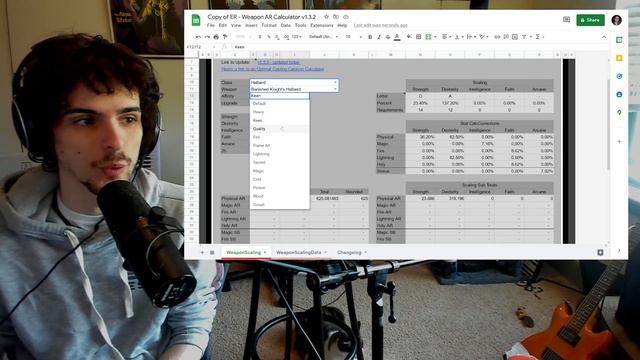
Task: Click the undo toolbar icon
Action: [x=198, y=37]
